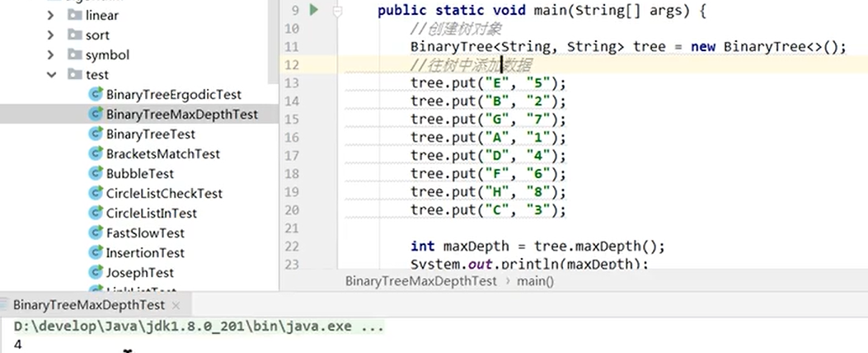Place cursor on tree.put("E", "5") line
The height and width of the screenshot is (353, 868).
click(488, 83)
